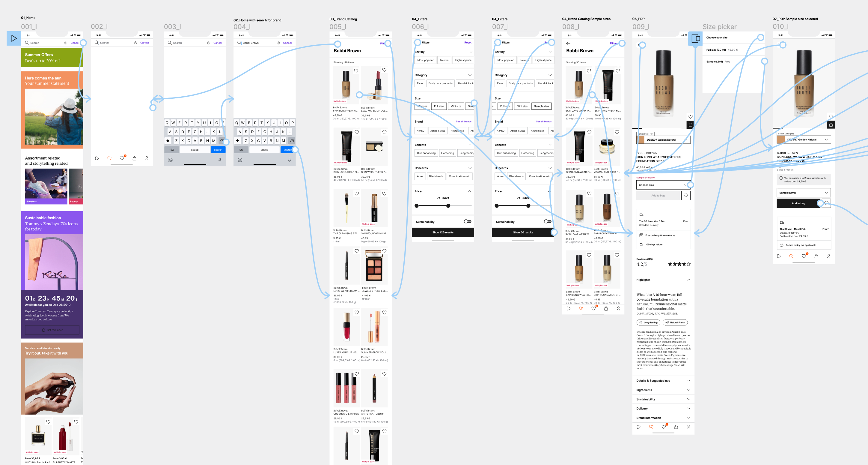This screenshot has width=868, height=465.
Task: Click heart icon on first Bobbi Brown product
Action: coord(356,70)
